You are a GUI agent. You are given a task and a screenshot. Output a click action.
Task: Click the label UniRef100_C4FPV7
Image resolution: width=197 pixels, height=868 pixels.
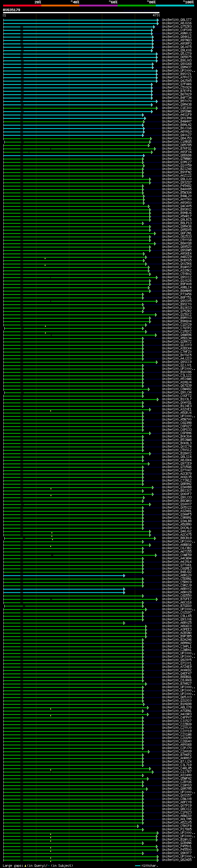point(177,717)
